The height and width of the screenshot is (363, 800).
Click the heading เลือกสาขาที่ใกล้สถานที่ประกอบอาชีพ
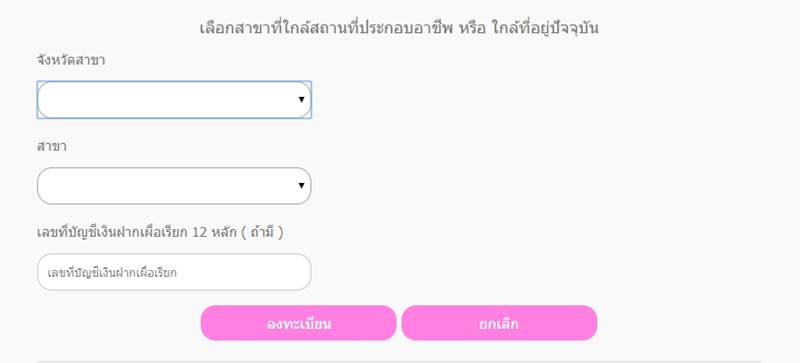point(327,28)
